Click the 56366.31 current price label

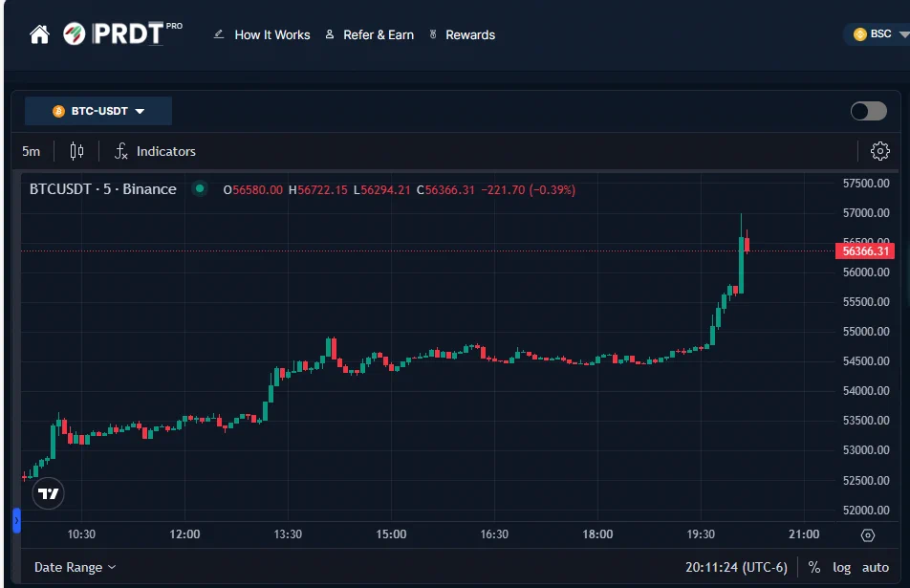865,250
